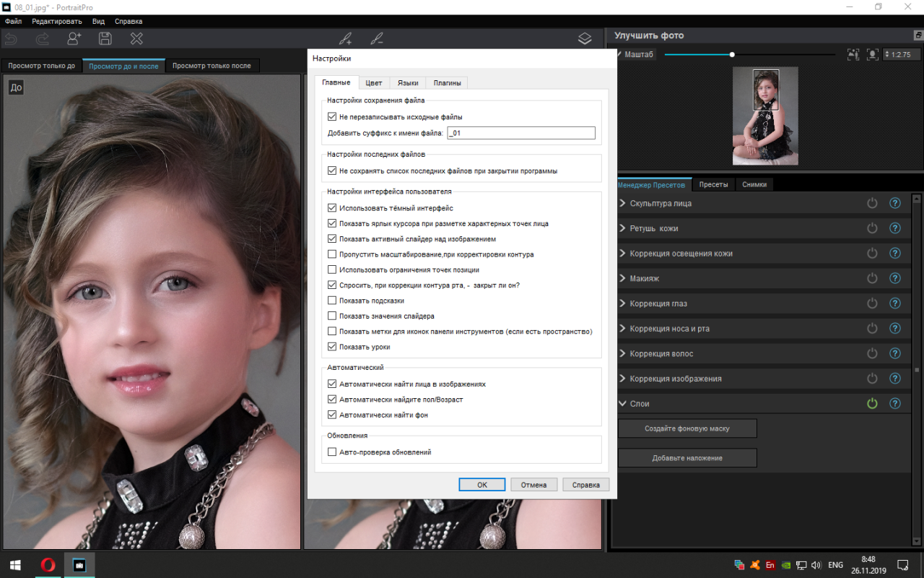Open help icon for Коррекция волос
Screen dimensions: 924x578
pos(895,354)
